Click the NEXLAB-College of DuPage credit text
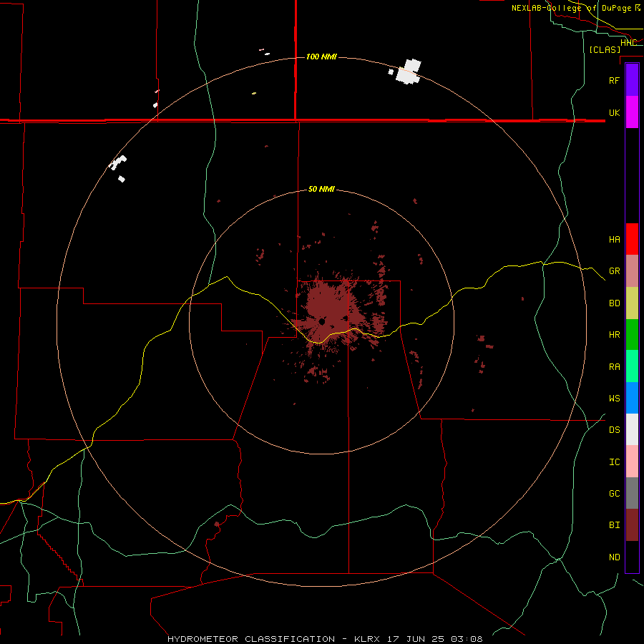The height and width of the screenshot is (644, 644). click(571, 8)
